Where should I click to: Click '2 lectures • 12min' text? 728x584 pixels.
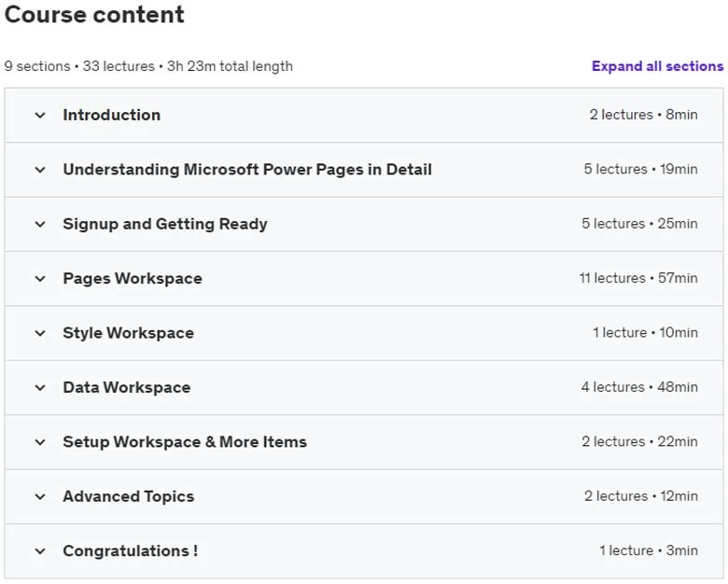coord(641,495)
